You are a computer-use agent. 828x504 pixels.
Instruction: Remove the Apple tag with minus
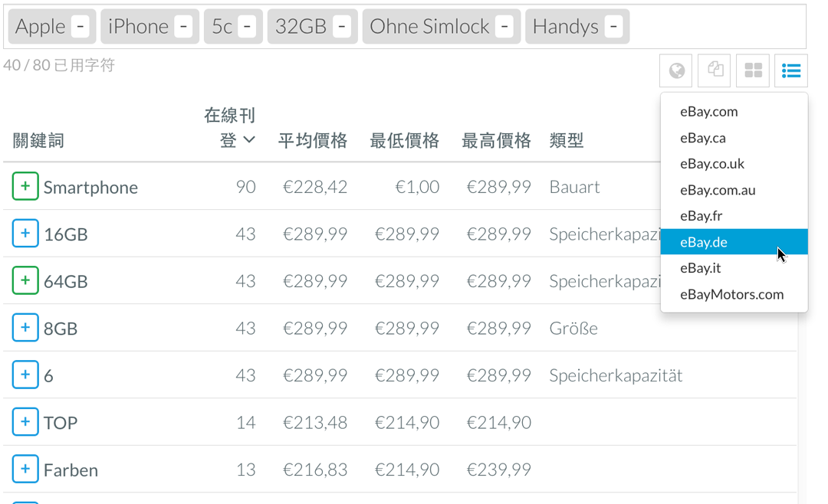[80, 26]
